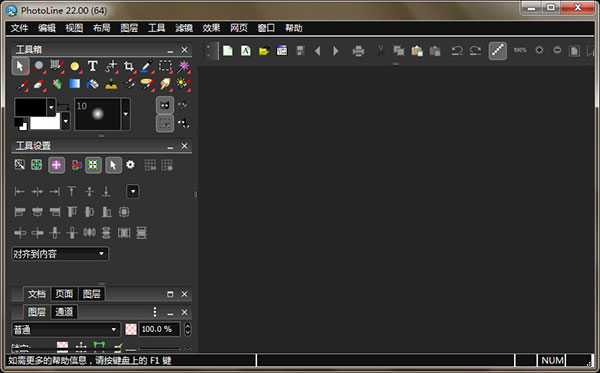Viewport: 600px width, 373px height.
Task: Click the 100% zoom button in toolbar
Action: point(520,50)
